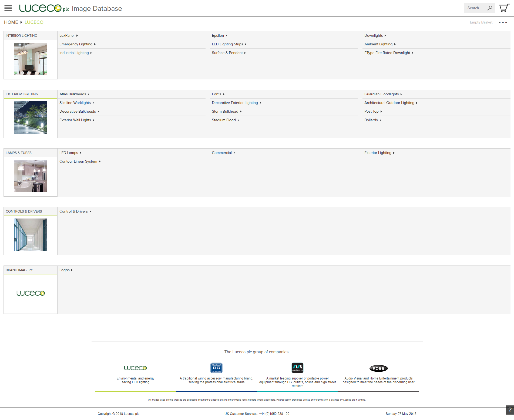Viewport: 514px width, 420px height.
Task: Select the BRAND IMAGERY category header
Action: pyautogui.click(x=30, y=270)
